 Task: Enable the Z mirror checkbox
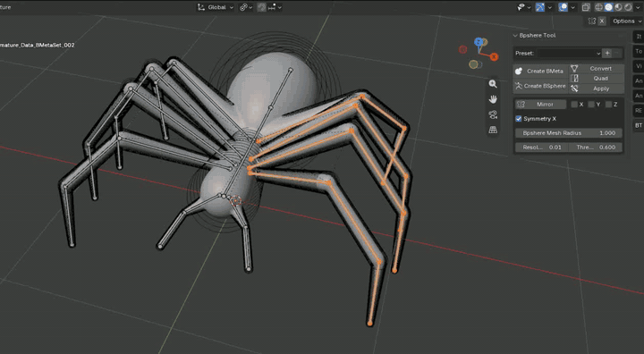click(608, 105)
